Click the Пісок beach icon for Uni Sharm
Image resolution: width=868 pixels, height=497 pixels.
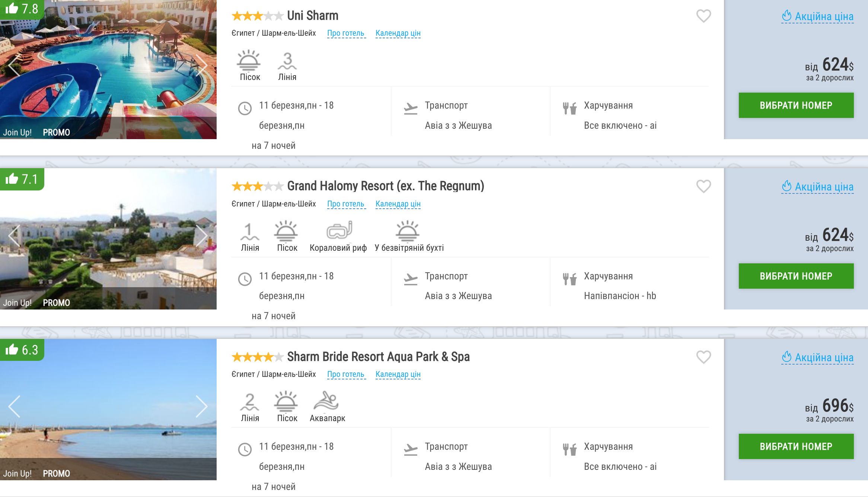[249, 60]
